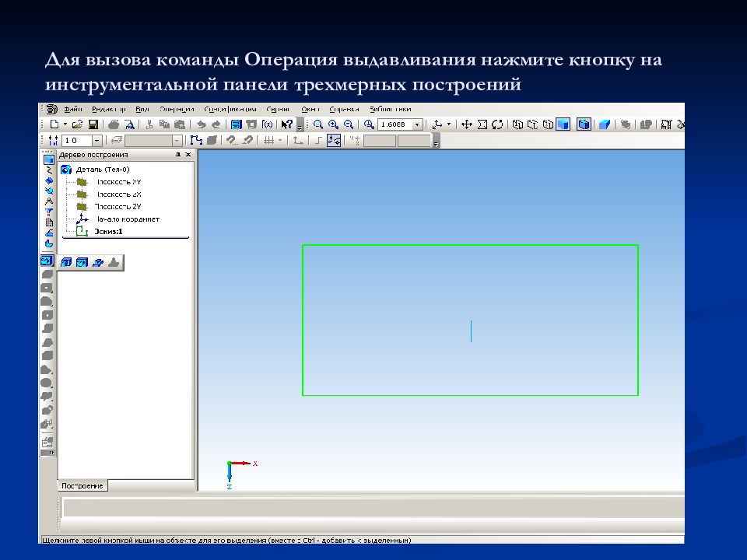The image size is (747, 560).
Task: Switch to Part editing blue cube panel
Action: 48,159
